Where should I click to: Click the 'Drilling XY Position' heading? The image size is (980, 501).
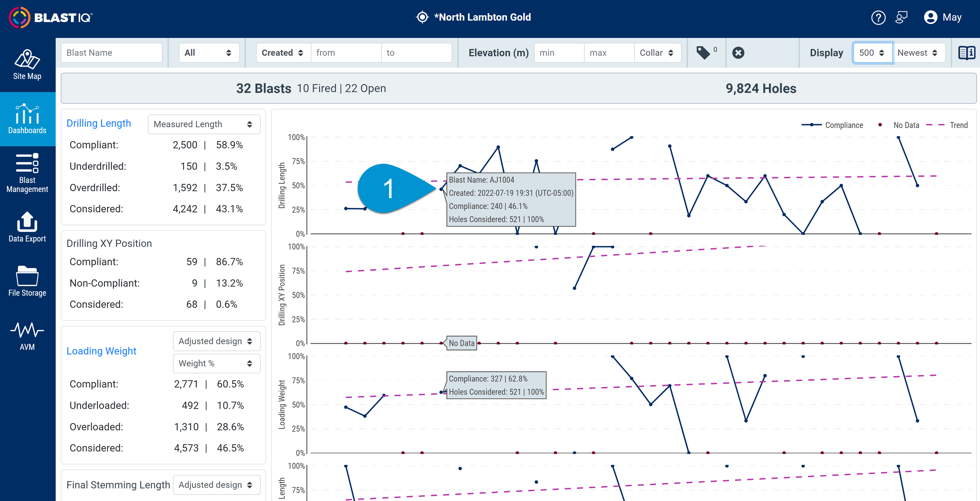[109, 243]
